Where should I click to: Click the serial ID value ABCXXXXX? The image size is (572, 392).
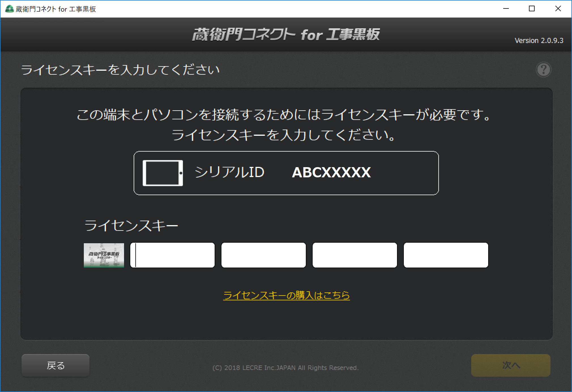pyautogui.click(x=331, y=173)
